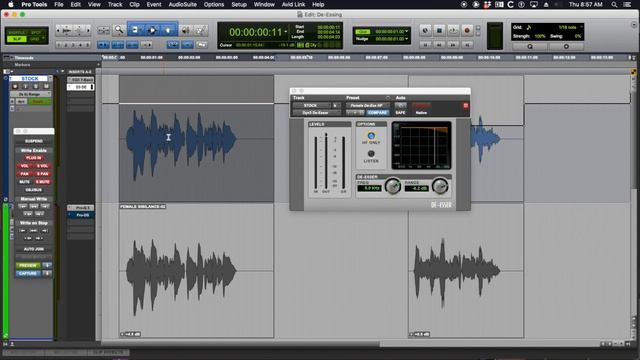Enable Slip edit mode
Screen dimensions: 640x360
coord(17,39)
